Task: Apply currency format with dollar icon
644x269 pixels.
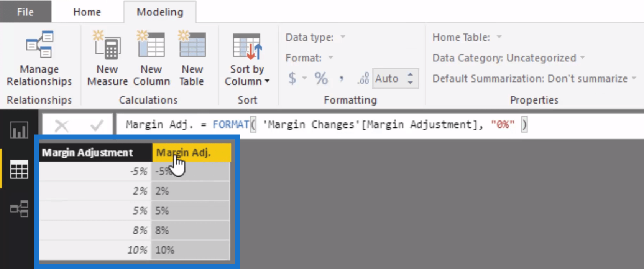Action: [292, 78]
